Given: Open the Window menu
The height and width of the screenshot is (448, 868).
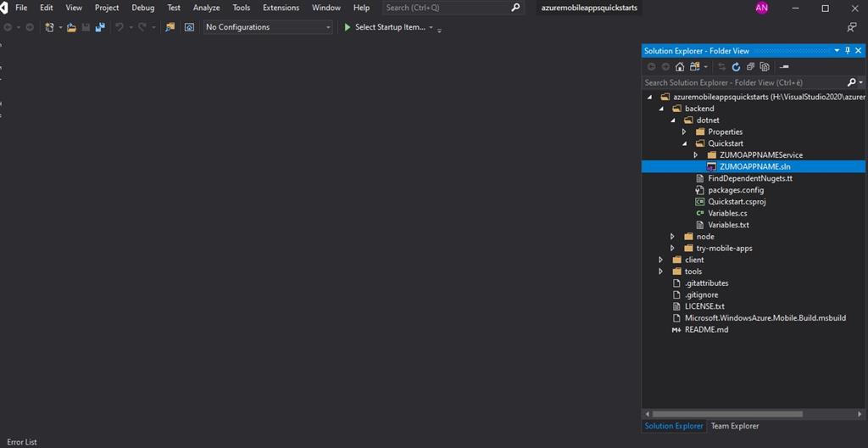Looking at the screenshot, I should click(x=326, y=8).
